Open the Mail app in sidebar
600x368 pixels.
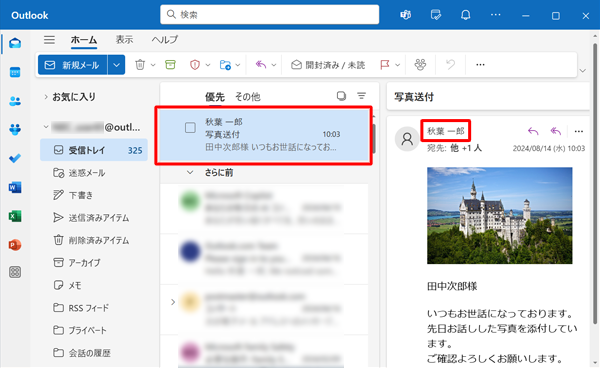15,43
